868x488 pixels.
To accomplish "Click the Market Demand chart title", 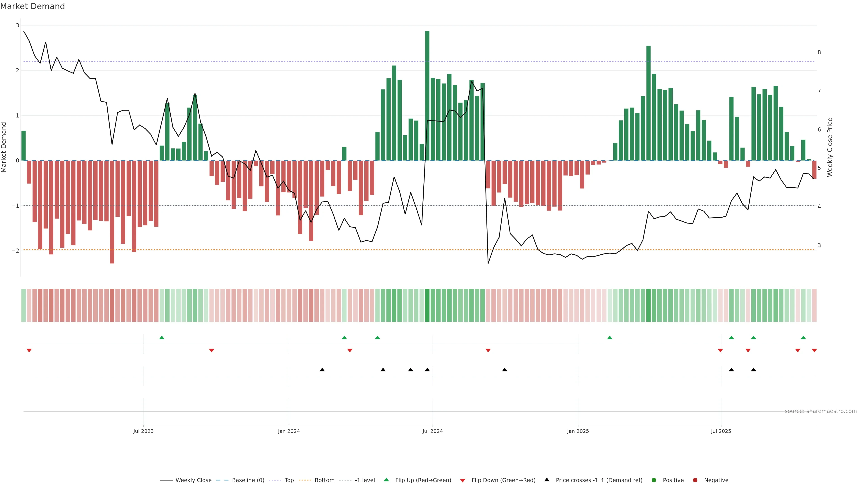I will coord(32,6).
